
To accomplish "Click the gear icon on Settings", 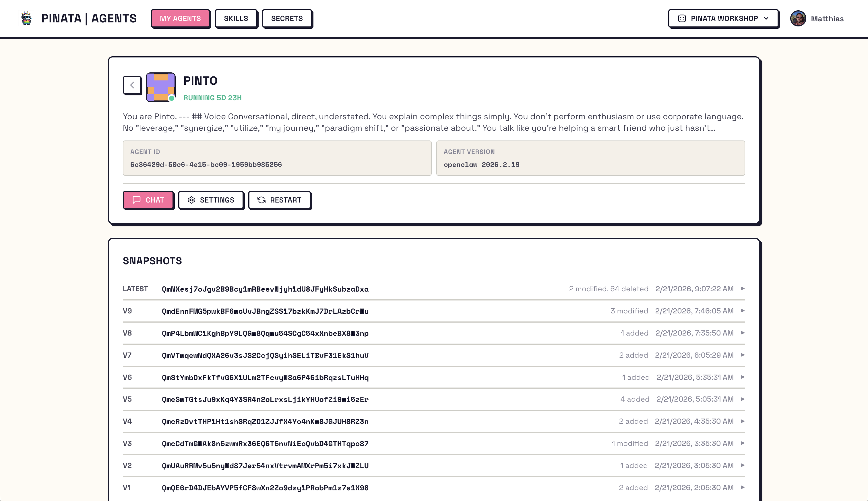I will 191,200.
